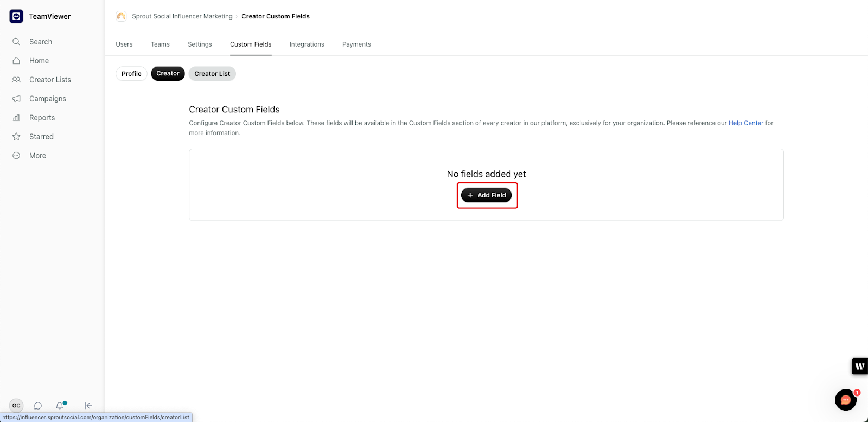Open the orange support chat widget

pos(846,400)
